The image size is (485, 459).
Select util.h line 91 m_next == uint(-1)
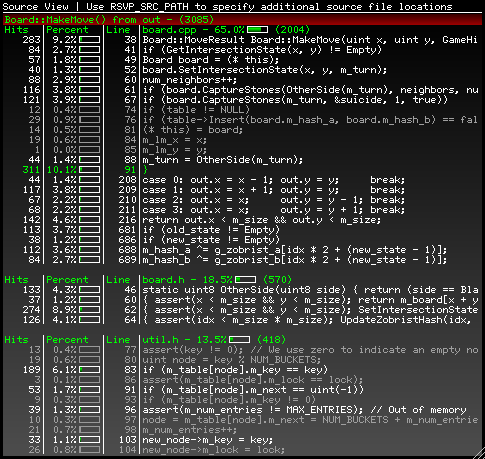[x=253, y=390]
